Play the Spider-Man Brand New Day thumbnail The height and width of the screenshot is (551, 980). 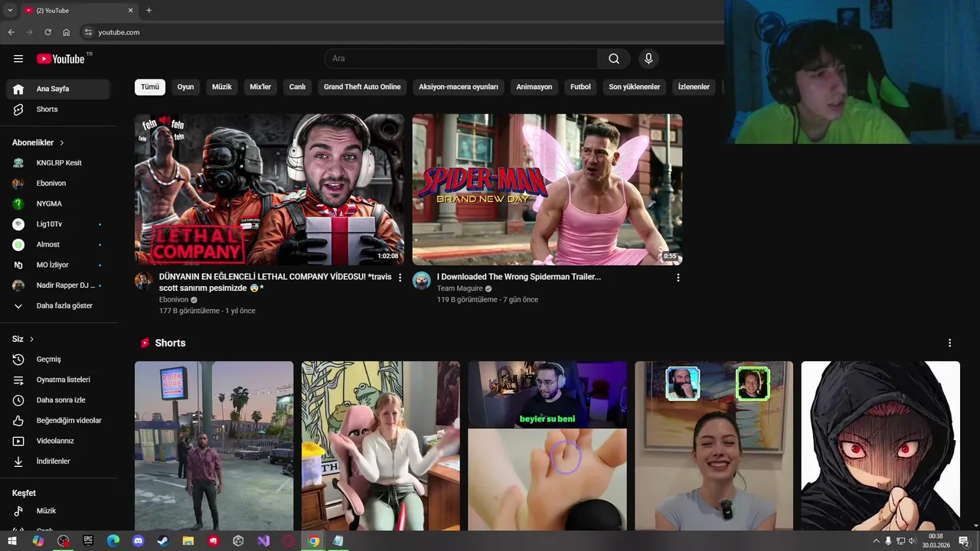[547, 190]
